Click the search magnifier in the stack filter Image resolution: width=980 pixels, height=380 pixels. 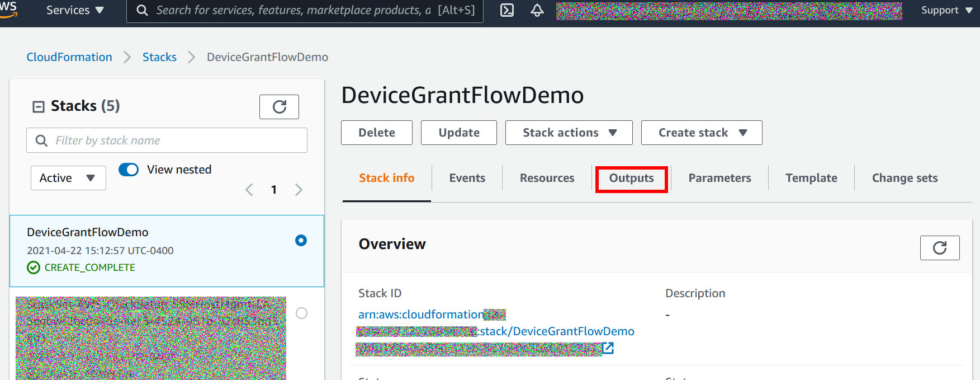tap(41, 140)
